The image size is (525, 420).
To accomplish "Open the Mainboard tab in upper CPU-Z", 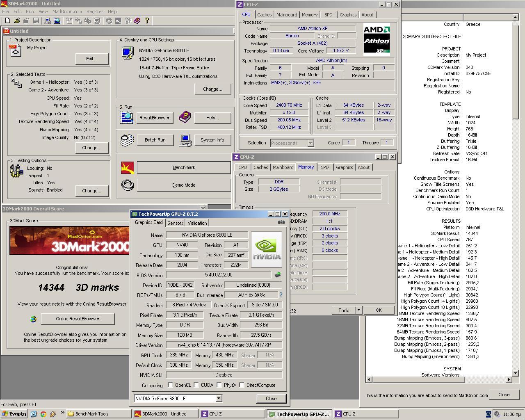I will point(287,15).
